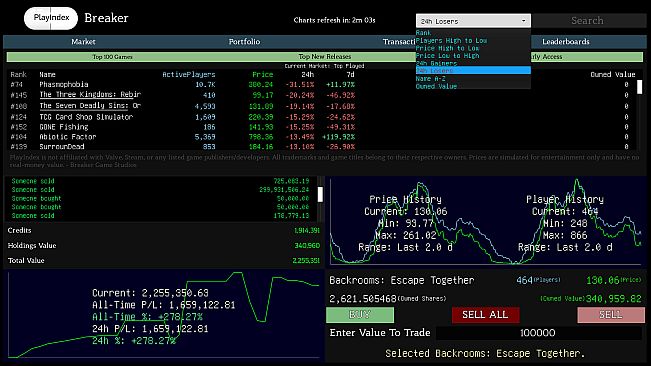The height and width of the screenshot is (366, 651).
Task: Click the Player History chart
Action: pos(565,222)
